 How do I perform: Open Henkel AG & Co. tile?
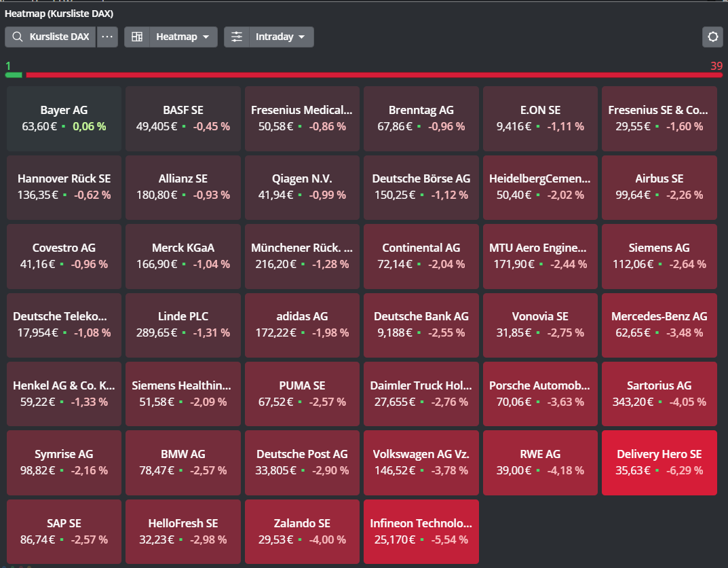(64, 394)
